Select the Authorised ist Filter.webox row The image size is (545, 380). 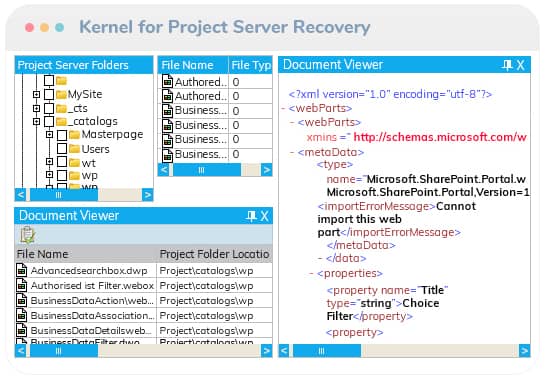click(x=144, y=285)
